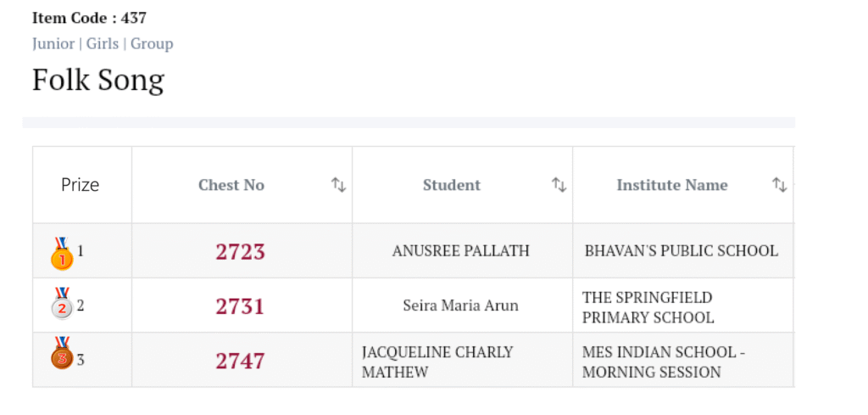This screenshot has height=415, width=868.
Task: Open chest number 2731
Action: [x=241, y=306]
